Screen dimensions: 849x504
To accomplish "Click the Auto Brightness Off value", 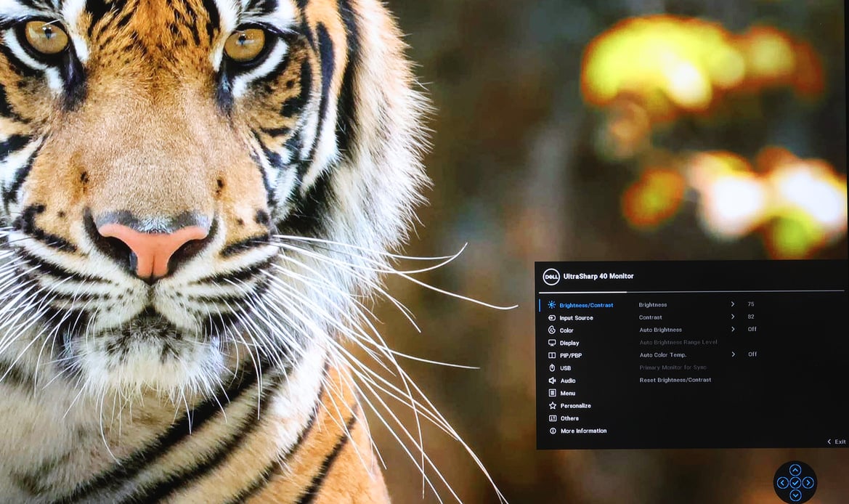I will point(752,329).
